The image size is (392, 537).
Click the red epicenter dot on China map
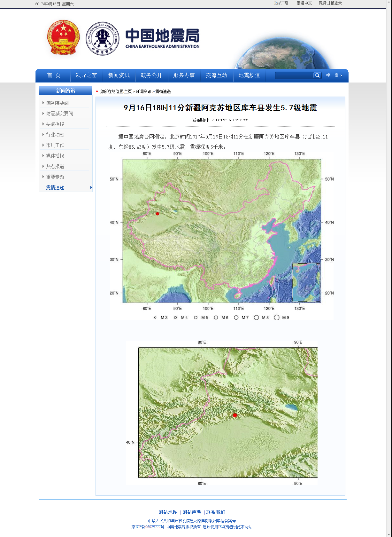(x=157, y=214)
